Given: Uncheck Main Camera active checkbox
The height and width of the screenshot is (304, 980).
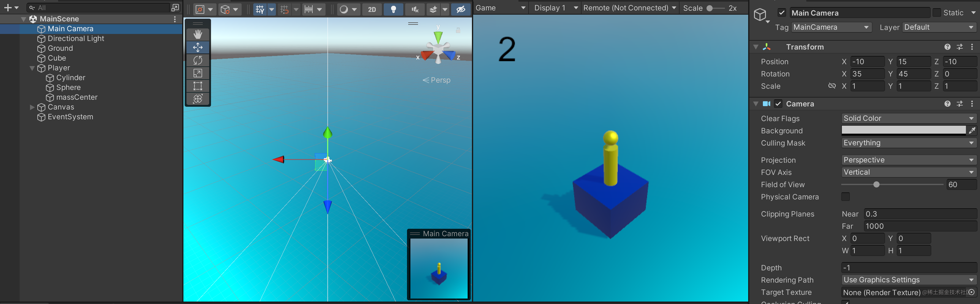Looking at the screenshot, I should click(x=782, y=13).
